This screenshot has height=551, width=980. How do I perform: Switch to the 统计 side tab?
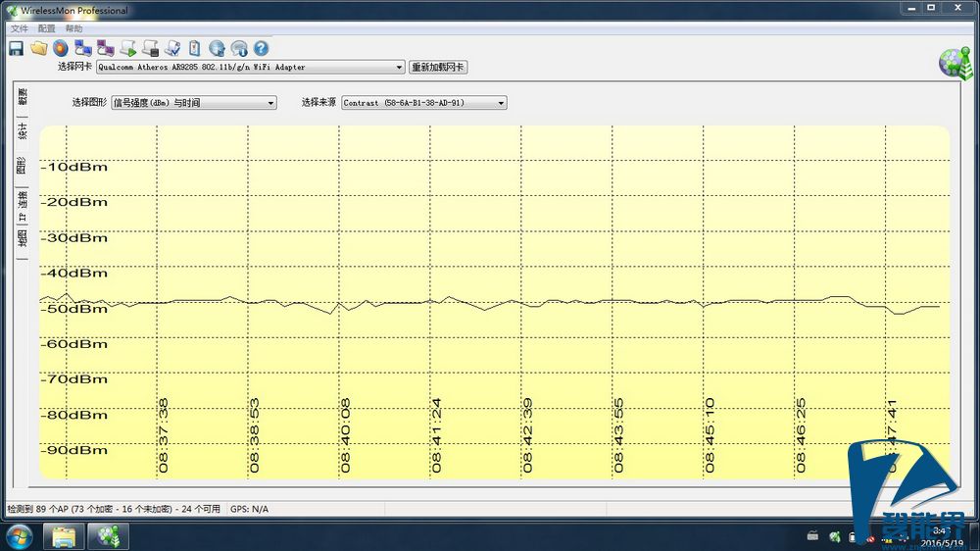point(22,131)
